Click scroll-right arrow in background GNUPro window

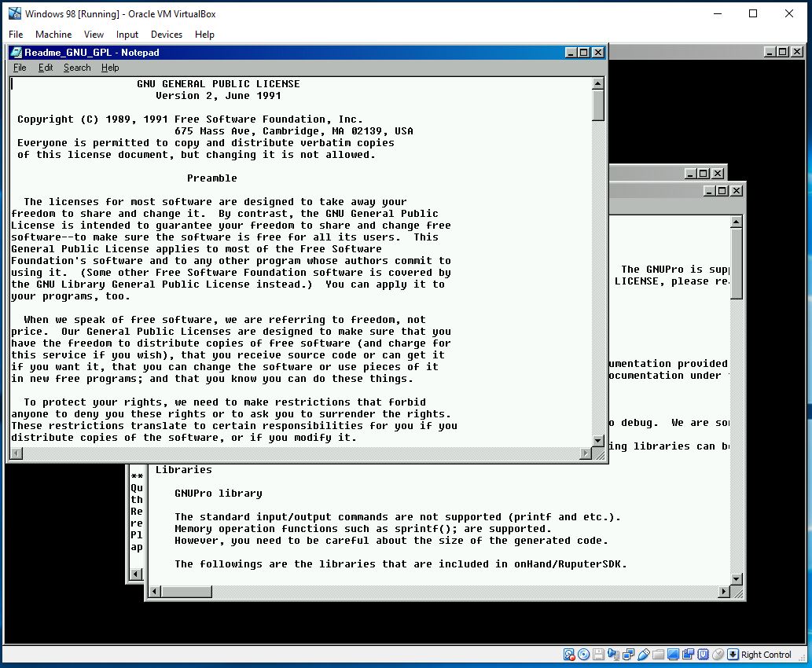pos(724,591)
